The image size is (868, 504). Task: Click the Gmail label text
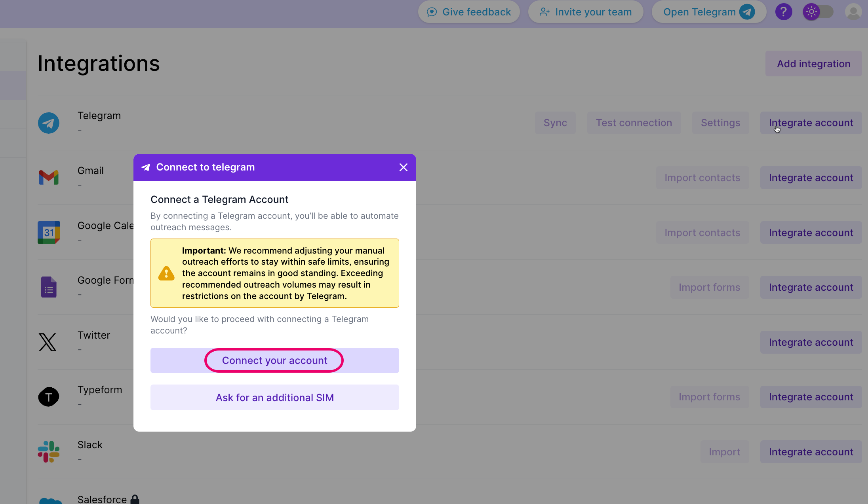(x=91, y=171)
